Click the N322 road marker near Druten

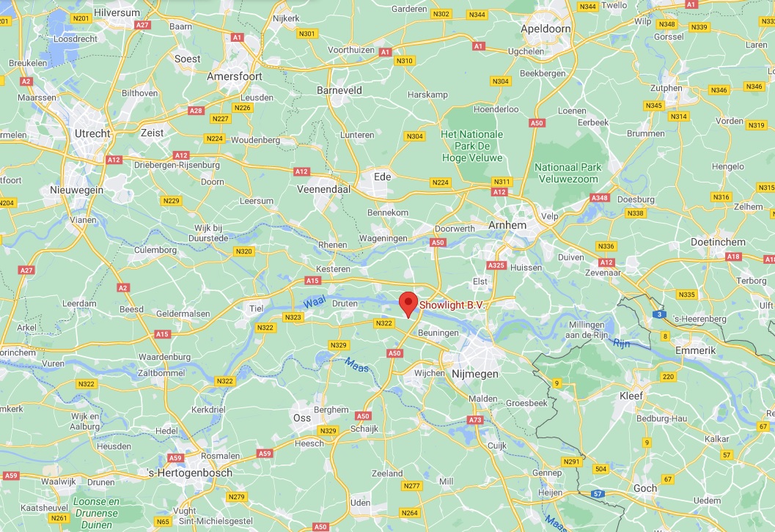384,323
